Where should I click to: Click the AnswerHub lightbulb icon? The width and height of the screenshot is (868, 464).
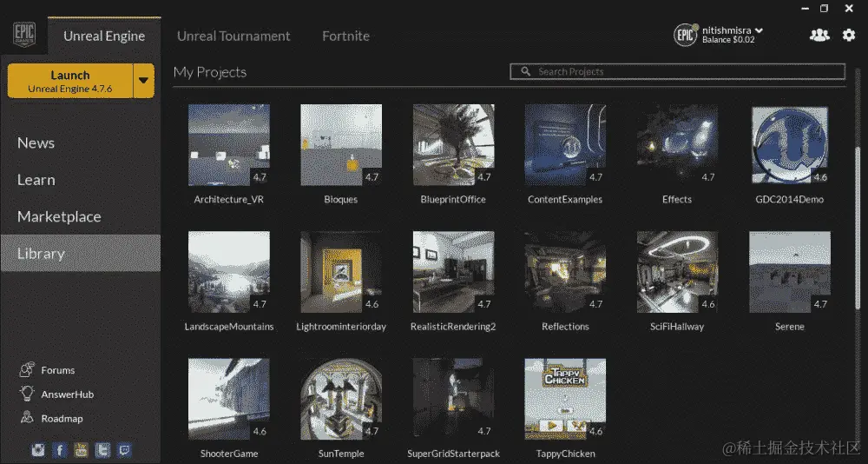(27, 394)
